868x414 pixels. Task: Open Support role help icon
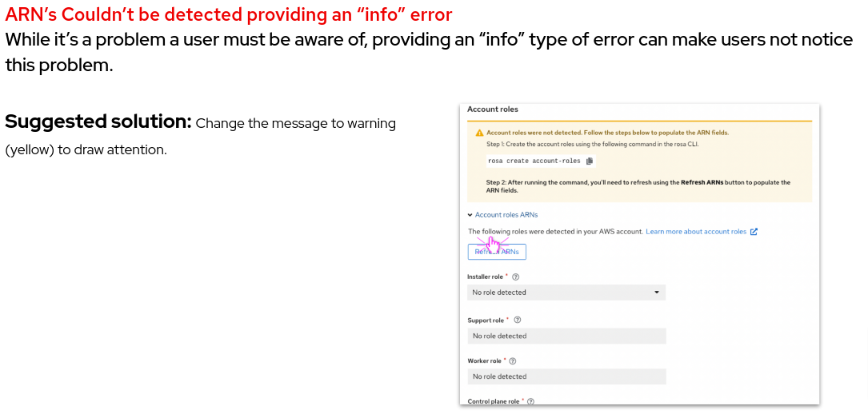point(517,320)
